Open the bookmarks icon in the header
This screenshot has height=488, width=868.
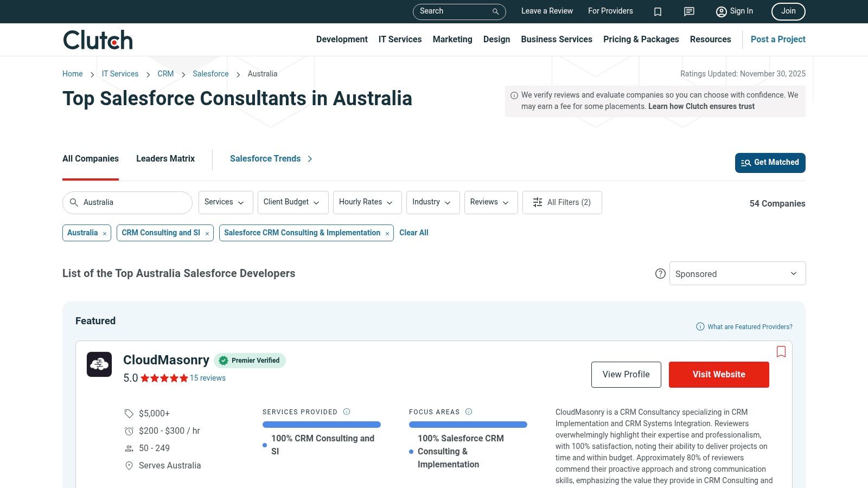658,11
